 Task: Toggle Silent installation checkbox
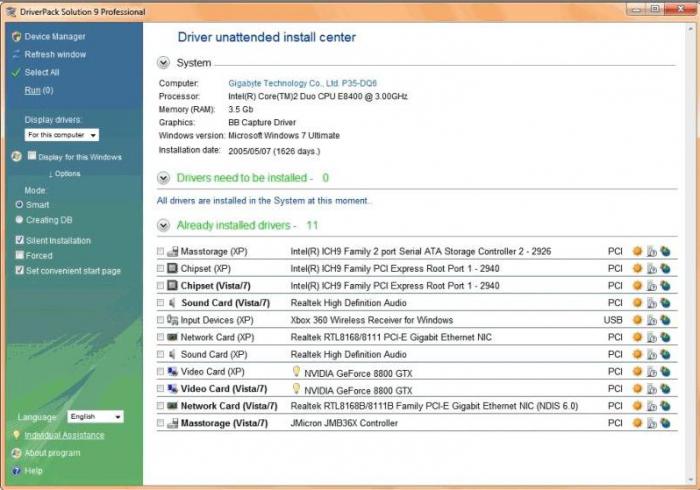coord(19,240)
